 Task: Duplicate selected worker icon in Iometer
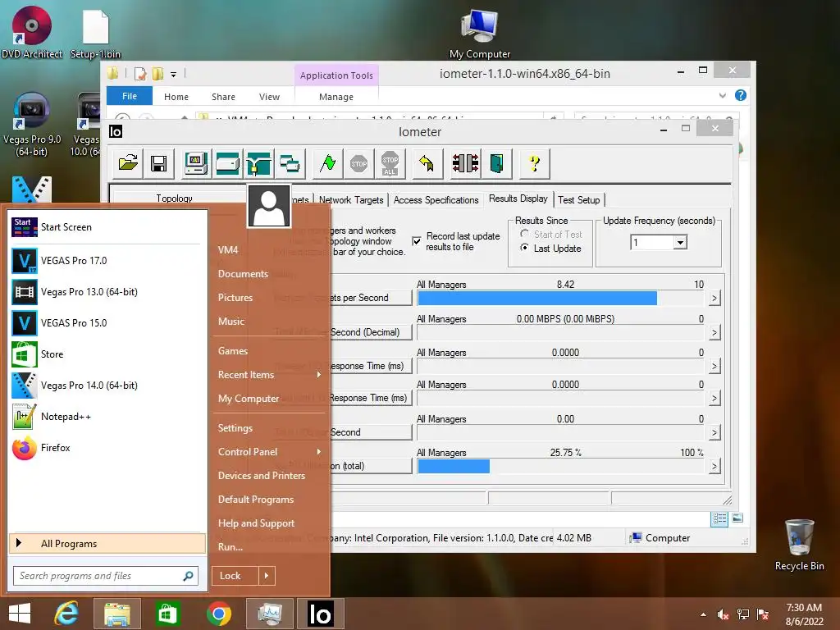point(290,163)
